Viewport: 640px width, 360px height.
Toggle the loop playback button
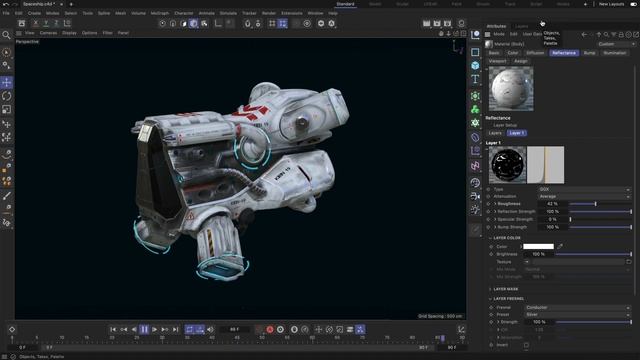[x=189, y=329]
